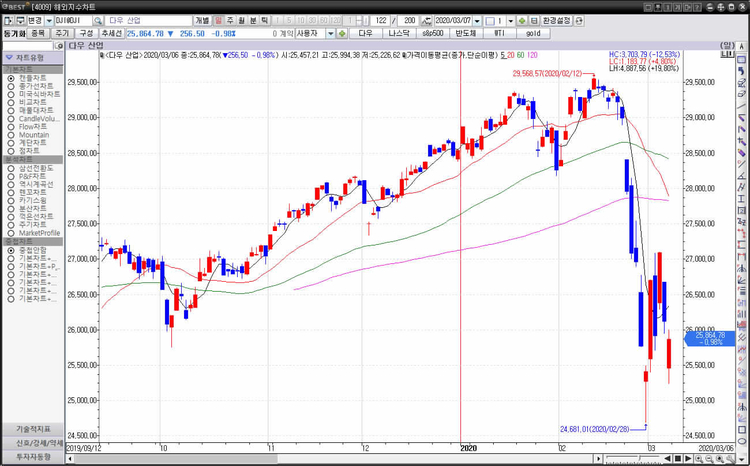Click the s&p500 index button
This screenshot has height=466, width=750.
[x=432, y=33]
